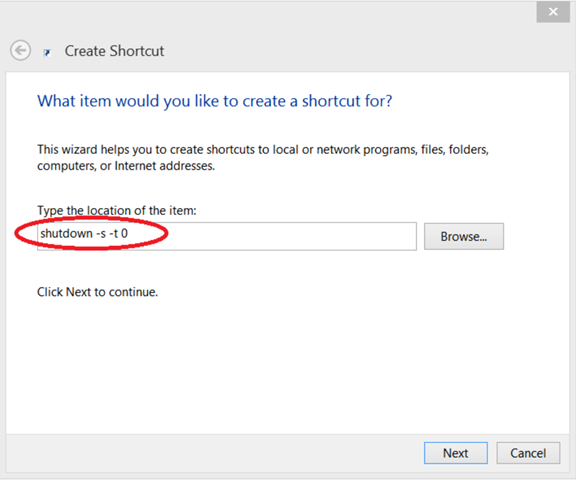The image size is (576, 480).
Task: Close the Create Shortcut wizard
Action: point(553,12)
